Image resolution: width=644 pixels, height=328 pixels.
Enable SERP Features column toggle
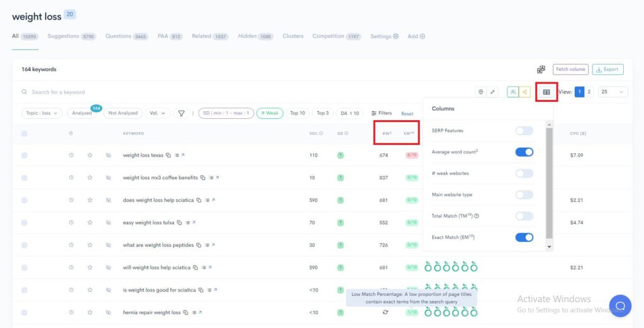(524, 131)
